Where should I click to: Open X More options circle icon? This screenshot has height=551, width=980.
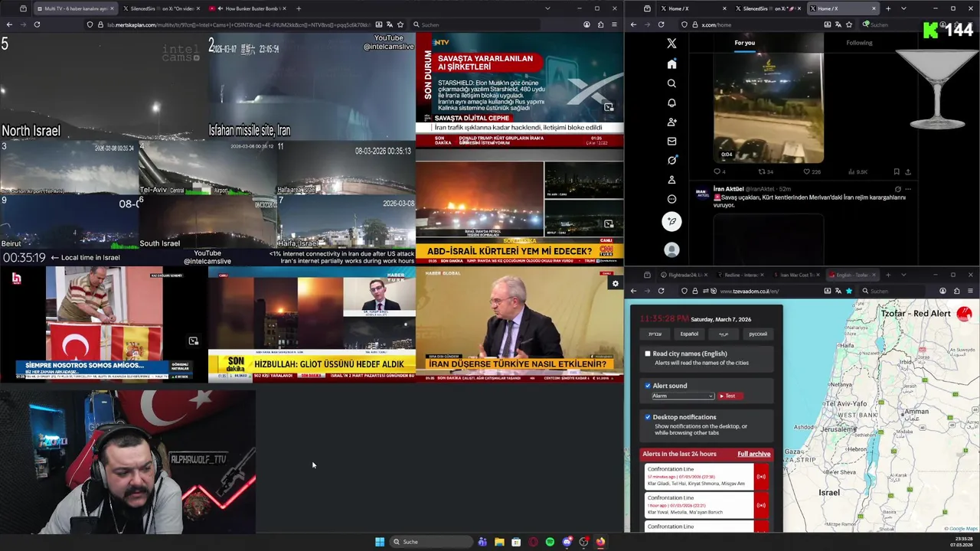click(x=671, y=199)
